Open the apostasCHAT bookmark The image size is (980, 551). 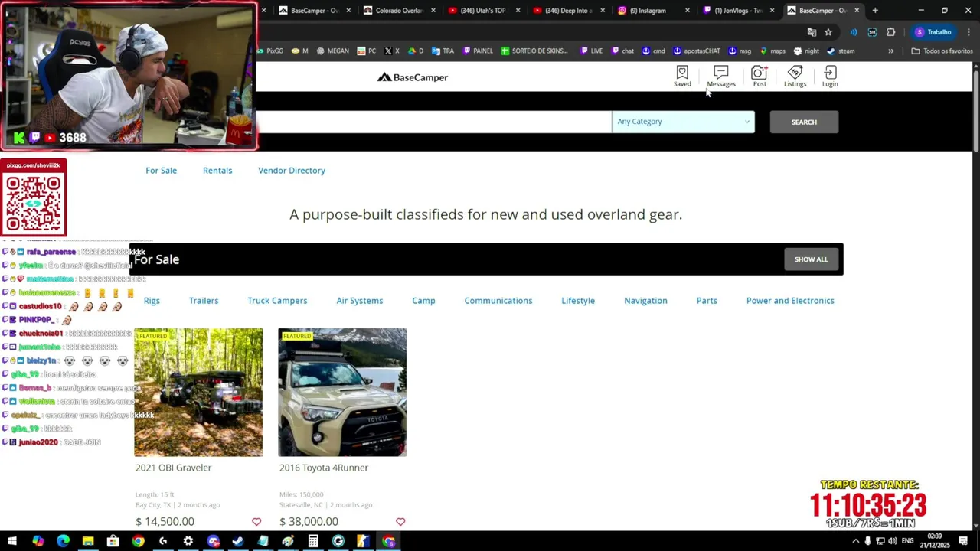pyautogui.click(x=697, y=51)
